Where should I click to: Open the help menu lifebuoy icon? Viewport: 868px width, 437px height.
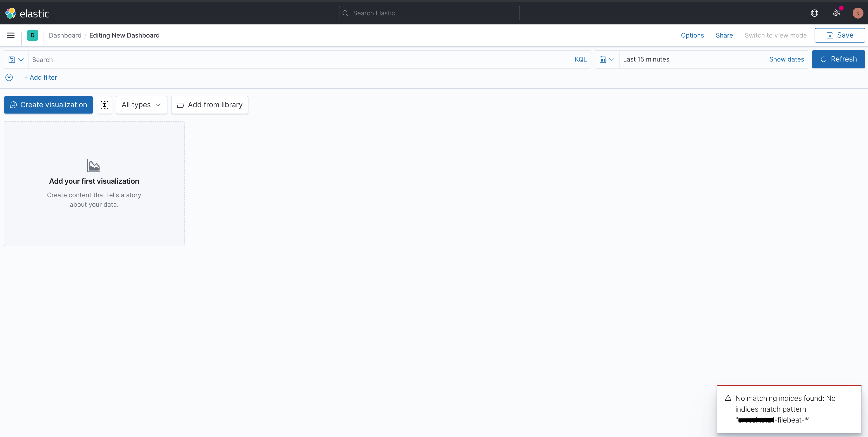coord(814,13)
